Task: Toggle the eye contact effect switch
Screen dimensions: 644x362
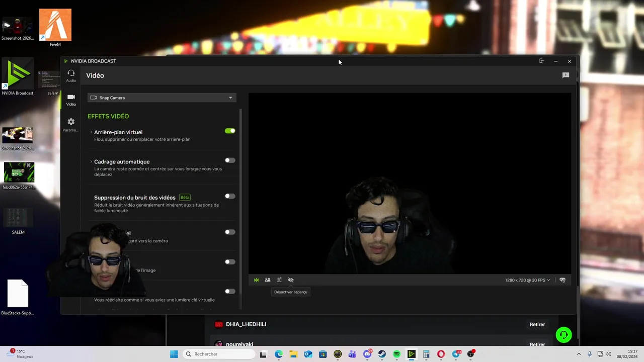Action: 230,232
